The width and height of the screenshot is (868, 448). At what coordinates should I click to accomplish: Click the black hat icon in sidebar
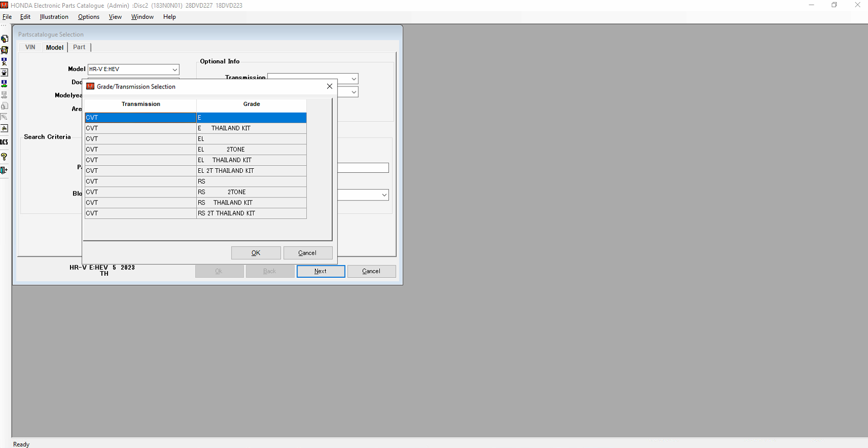(x=4, y=73)
